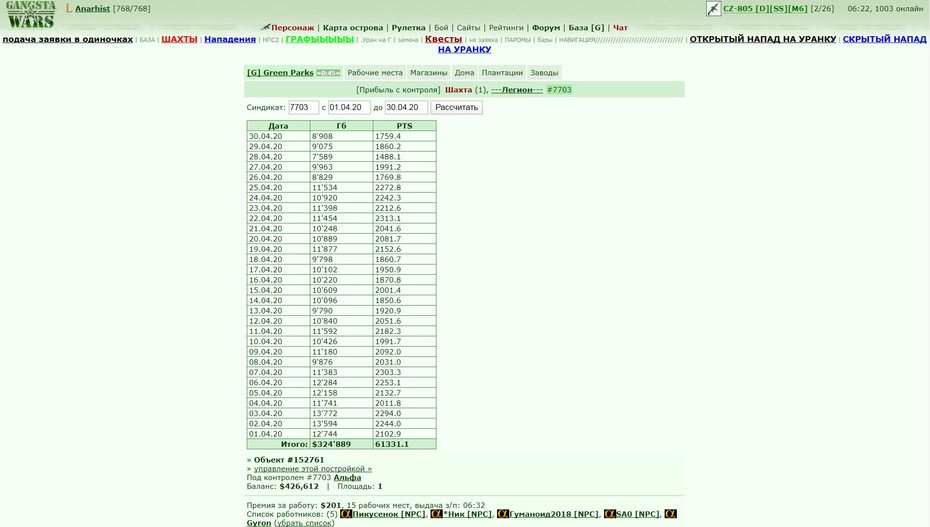Click ОТКРЫТЫЙ НАПАД НА УРАНКУ link
Screen dimensions: 930x527
tap(763, 39)
